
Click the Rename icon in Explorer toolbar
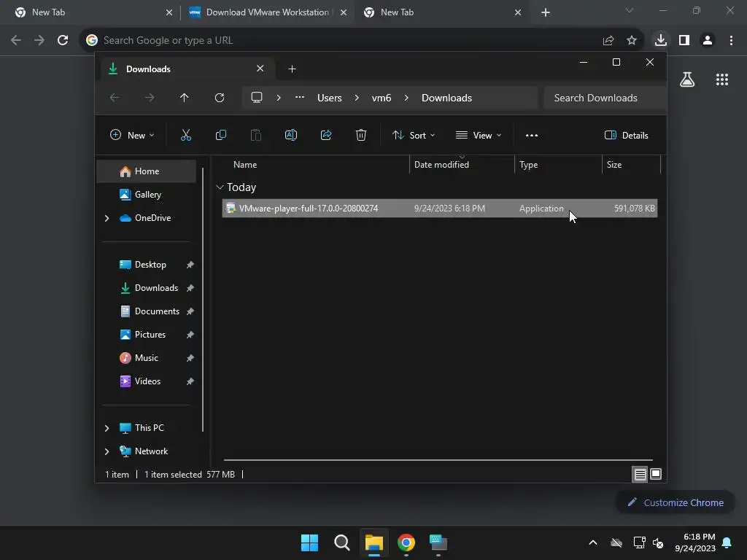pyautogui.click(x=291, y=135)
